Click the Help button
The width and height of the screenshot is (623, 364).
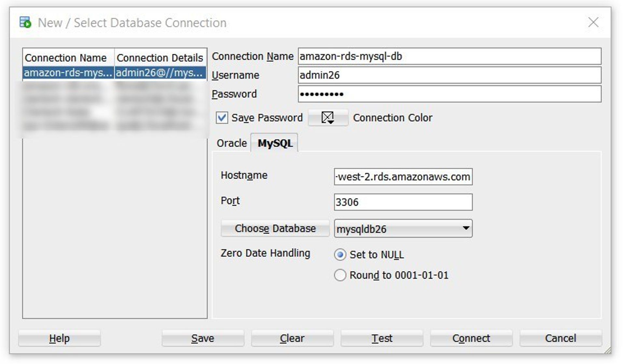pyautogui.click(x=59, y=338)
